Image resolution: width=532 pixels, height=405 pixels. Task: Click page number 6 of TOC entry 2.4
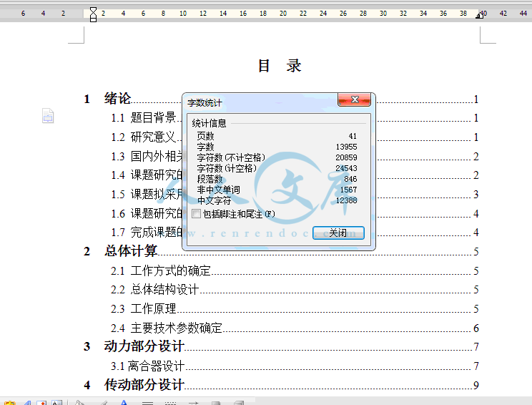coord(476,328)
